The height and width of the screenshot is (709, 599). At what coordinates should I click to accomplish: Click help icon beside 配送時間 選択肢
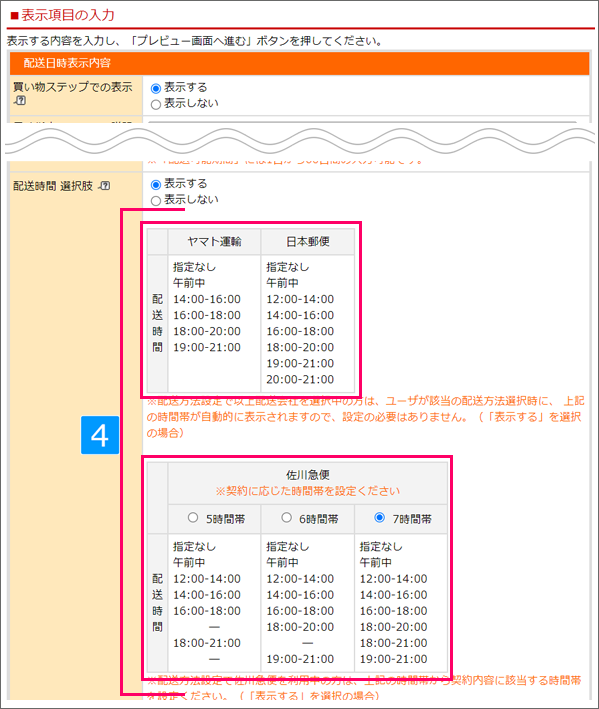104,185
